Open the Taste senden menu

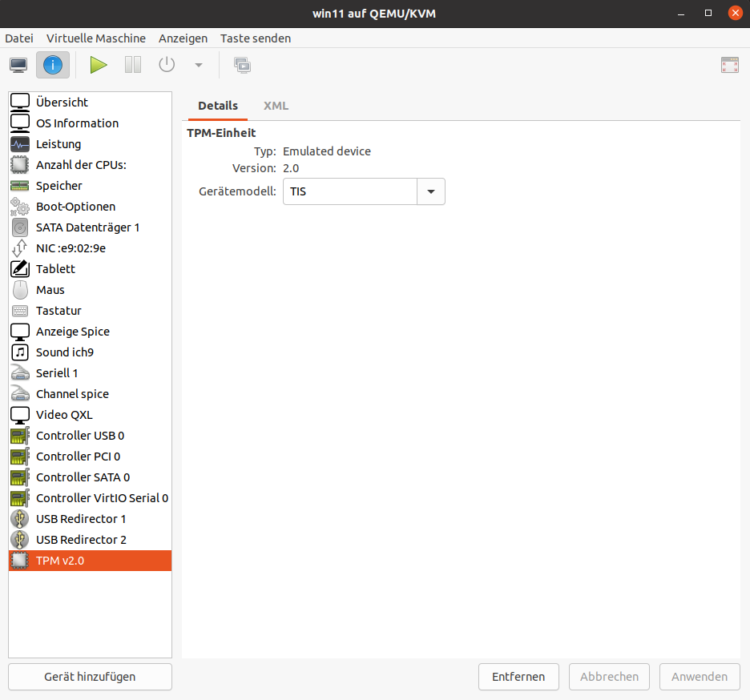coord(256,38)
